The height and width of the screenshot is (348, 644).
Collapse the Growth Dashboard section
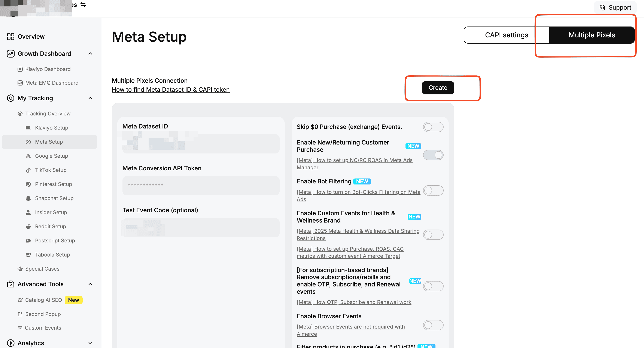(91, 54)
